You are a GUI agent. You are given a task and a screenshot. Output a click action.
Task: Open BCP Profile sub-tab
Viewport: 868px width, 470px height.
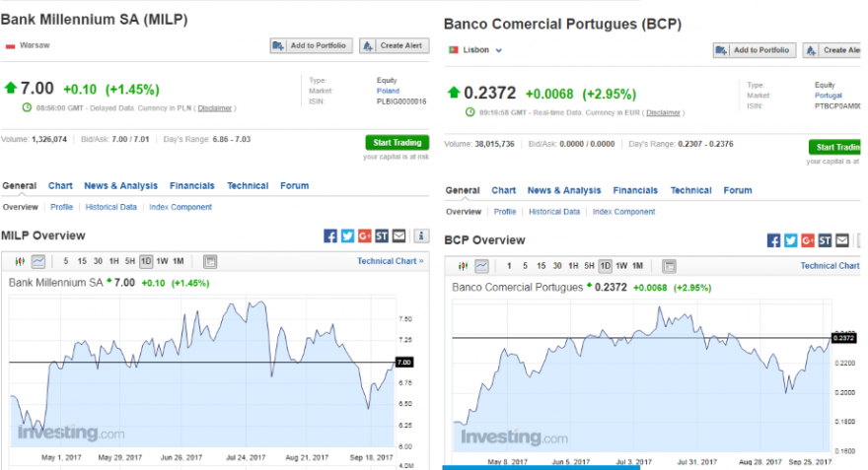(x=505, y=212)
